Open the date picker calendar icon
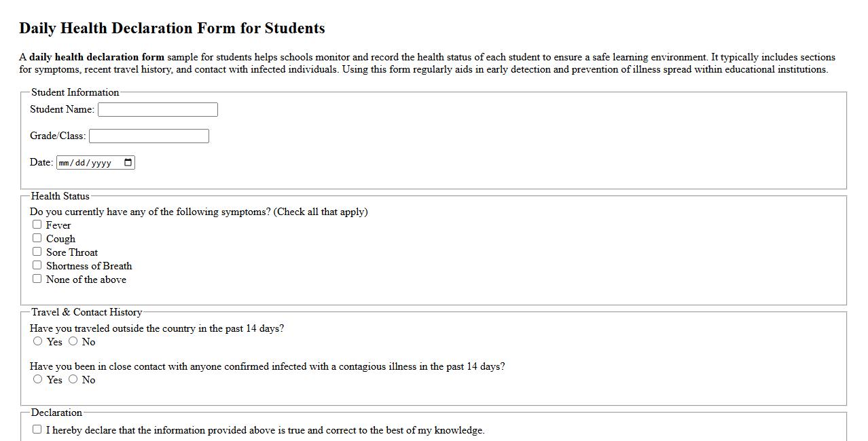 click(127, 162)
